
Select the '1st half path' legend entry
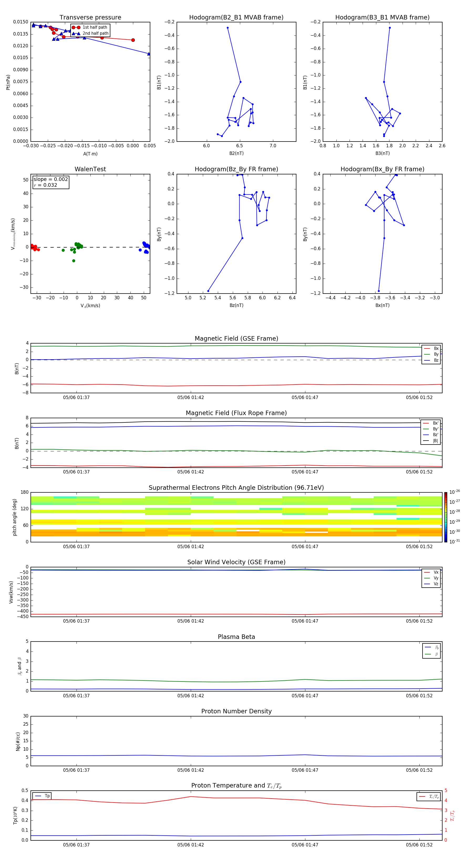tap(90, 27)
